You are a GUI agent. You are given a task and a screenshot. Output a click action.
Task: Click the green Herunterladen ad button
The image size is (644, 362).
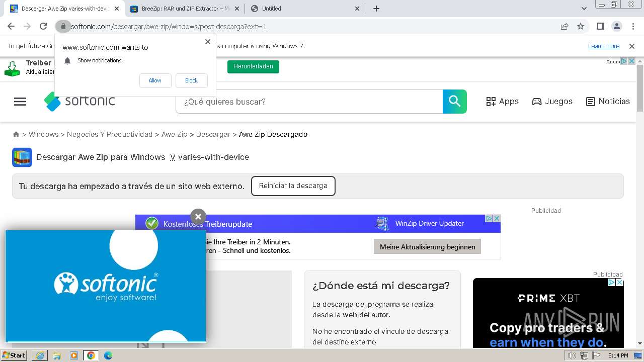(x=253, y=66)
